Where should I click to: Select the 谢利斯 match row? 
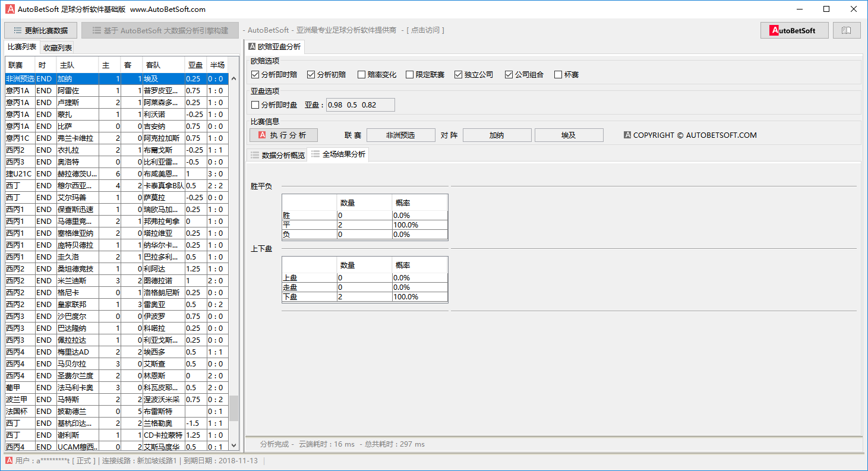(x=116, y=435)
